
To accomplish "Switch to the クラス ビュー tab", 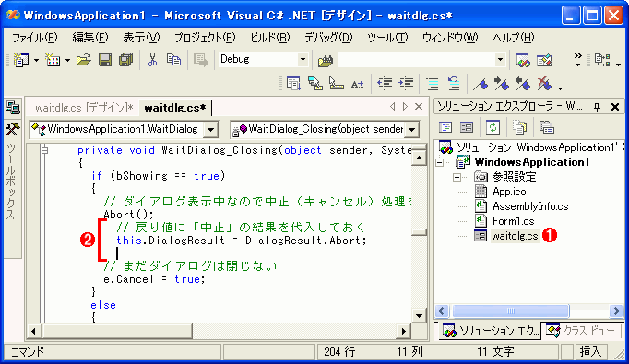I will (581, 331).
